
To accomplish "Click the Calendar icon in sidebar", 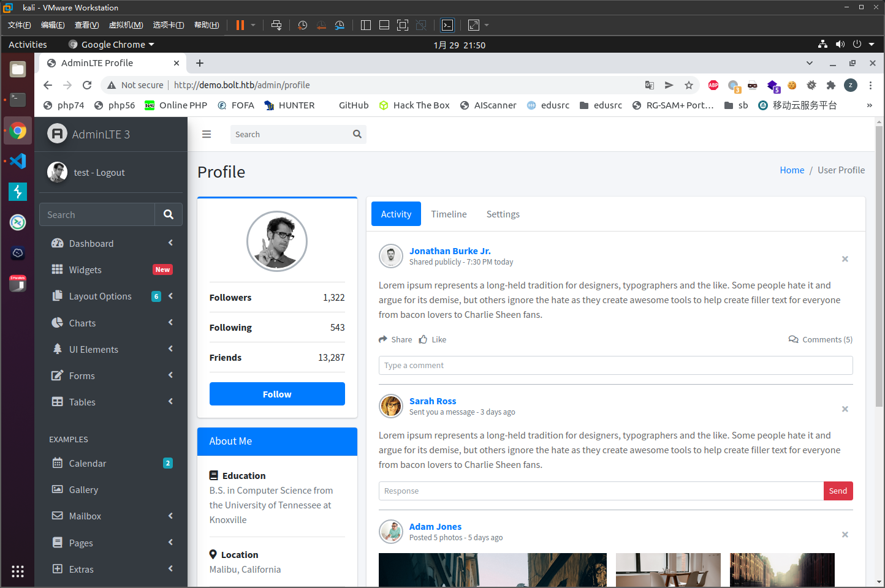I will point(58,463).
